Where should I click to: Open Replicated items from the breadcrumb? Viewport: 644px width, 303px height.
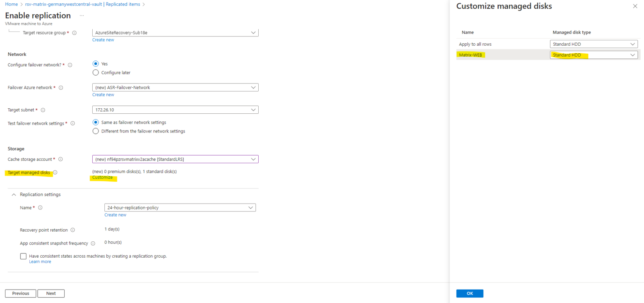[123, 4]
